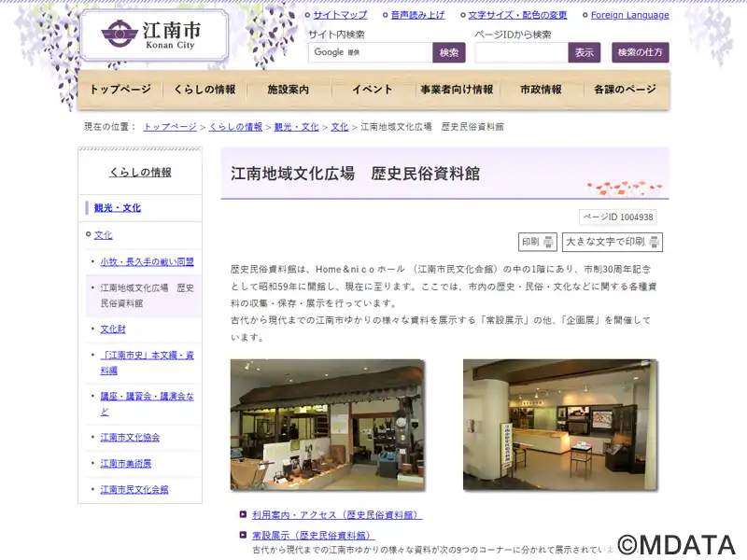Open 文化 in the sidebar list
Screen dimensions: 747x560
click(x=104, y=235)
